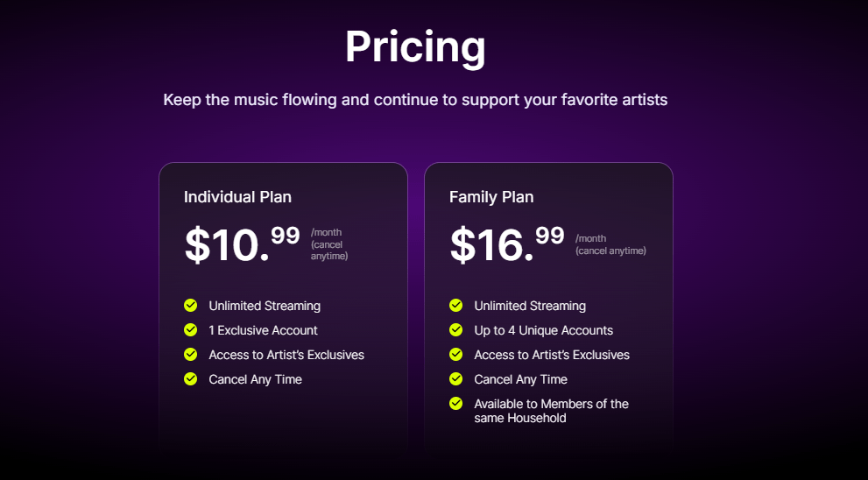
Task: Click the Pricing page heading
Action: [x=415, y=47]
